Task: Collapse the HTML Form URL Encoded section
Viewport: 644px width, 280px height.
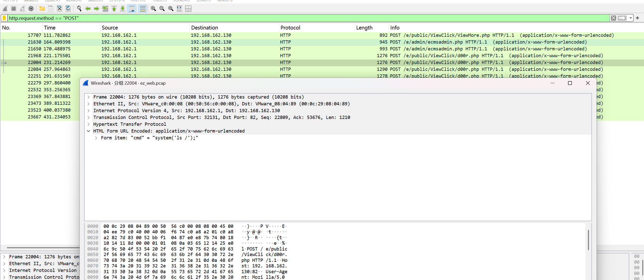Action: 89,131
